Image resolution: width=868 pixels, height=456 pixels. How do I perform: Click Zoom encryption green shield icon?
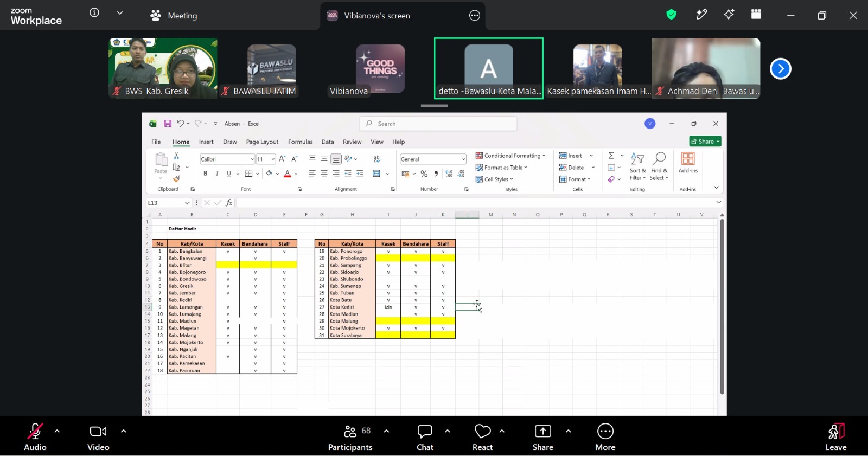[672, 15]
